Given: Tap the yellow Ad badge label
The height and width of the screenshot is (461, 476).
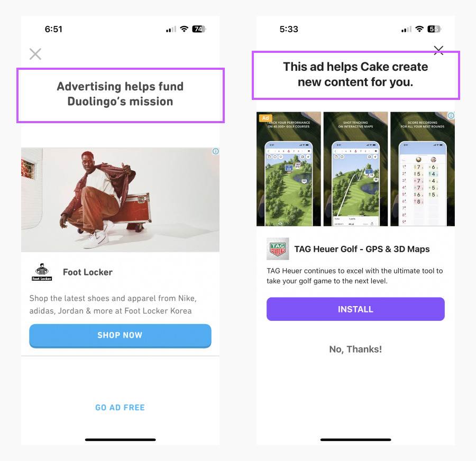Looking at the screenshot, I should click(266, 118).
